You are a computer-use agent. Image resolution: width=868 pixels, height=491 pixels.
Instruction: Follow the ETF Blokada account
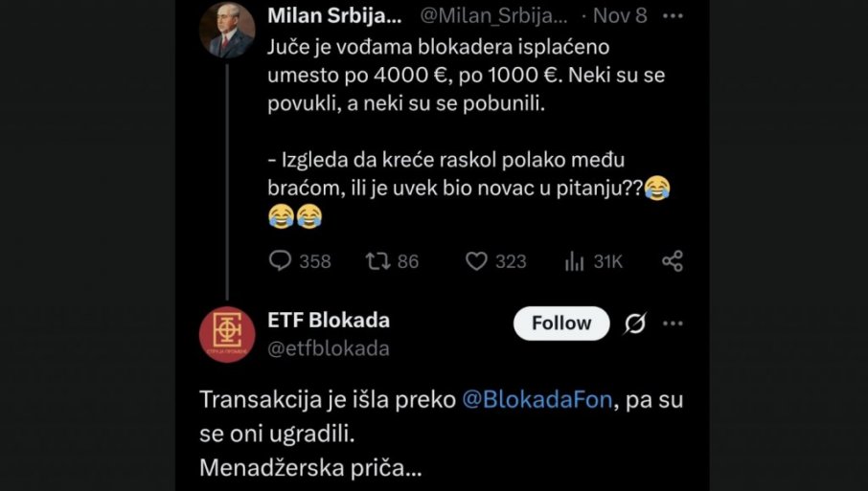coord(561,324)
